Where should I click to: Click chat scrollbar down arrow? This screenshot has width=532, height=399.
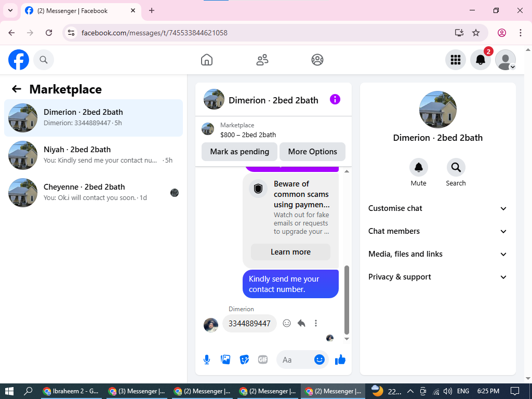347,339
